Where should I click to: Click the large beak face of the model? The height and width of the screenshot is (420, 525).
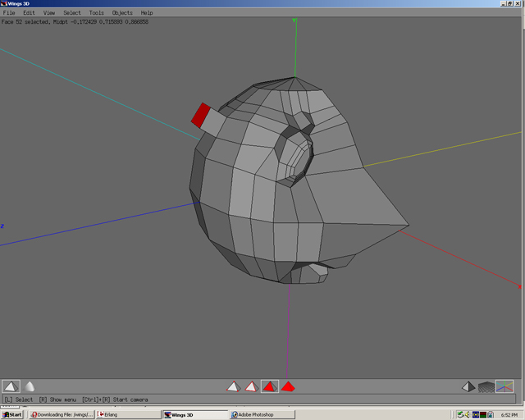pos(355,198)
